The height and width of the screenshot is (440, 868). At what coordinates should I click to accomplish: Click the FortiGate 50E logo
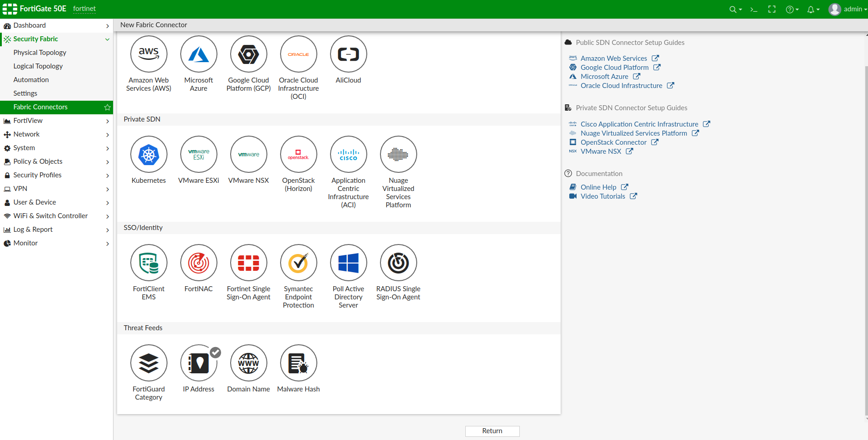[x=35, y=9]
